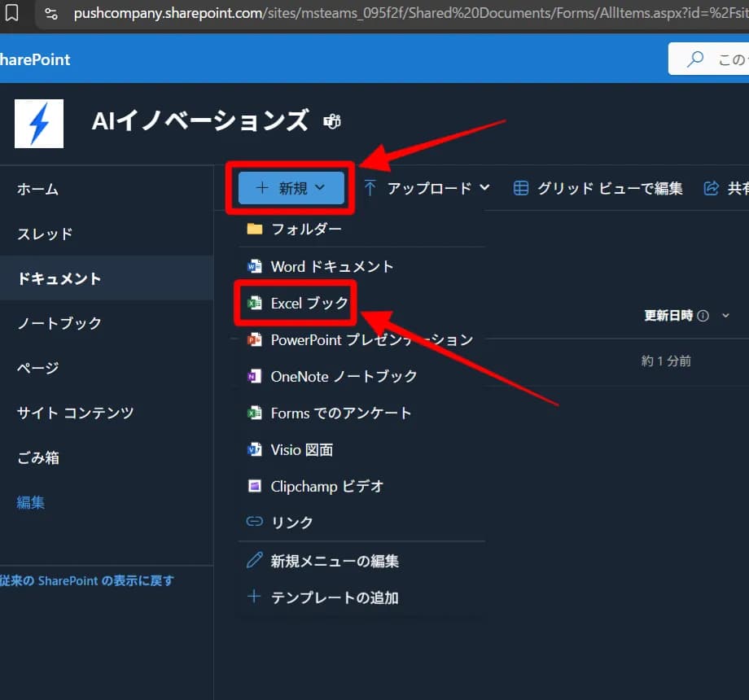The width and height of the screenshot is (749, 700).
Task: Click the upload arrow icon
Action: click(x=370, y=188)
